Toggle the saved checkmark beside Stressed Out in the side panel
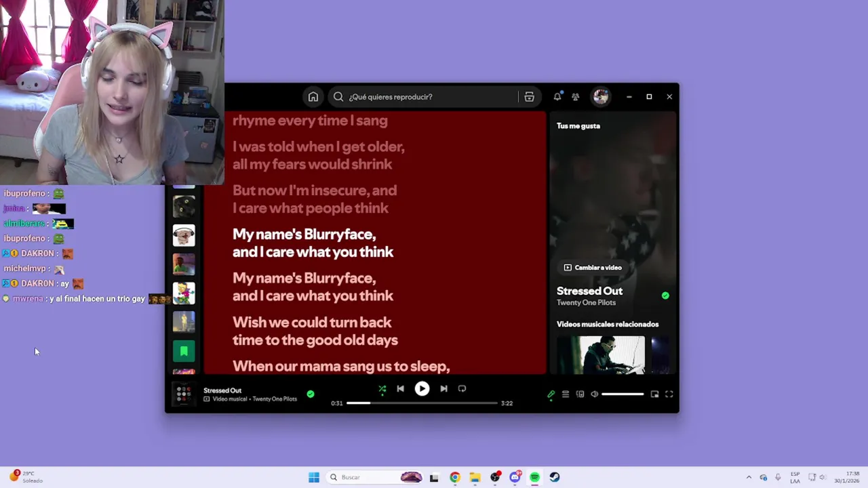 point(665,296)
